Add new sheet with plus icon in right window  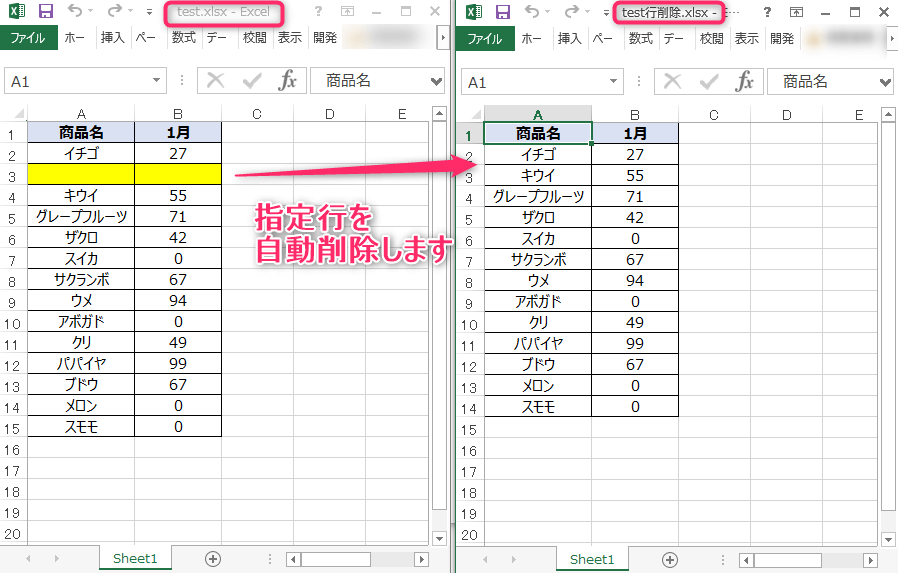pyautogui.click(x=670, y=559)
